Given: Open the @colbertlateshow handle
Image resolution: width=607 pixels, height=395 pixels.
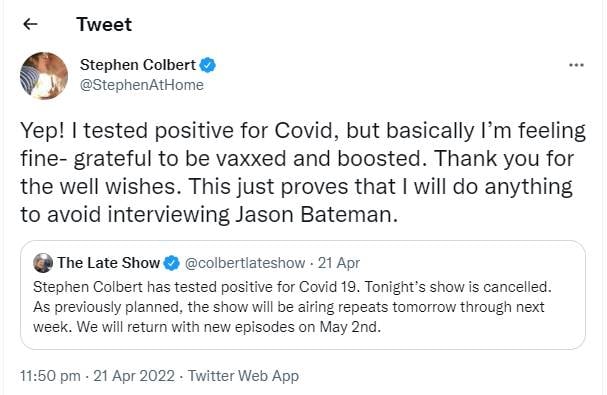Looking at the screenshot, I should 245,263.
